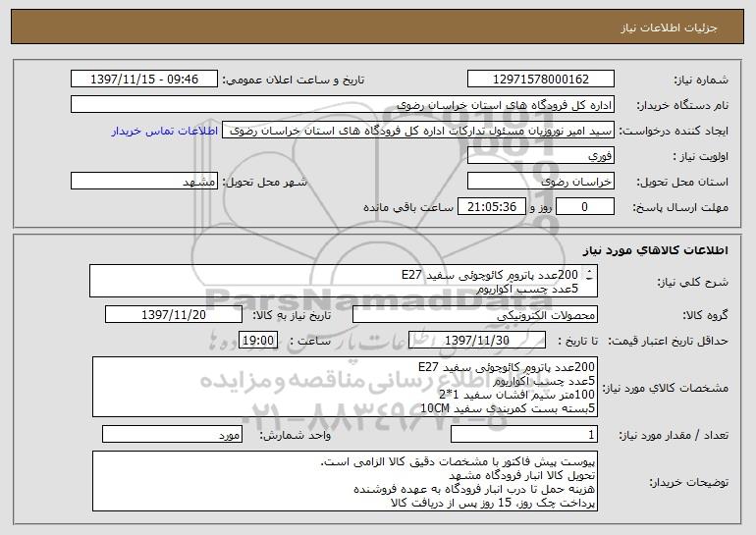The height and width of the screenshot is (535, 756).
Task: Click the label گروه کالا
Action: (705, 315)
